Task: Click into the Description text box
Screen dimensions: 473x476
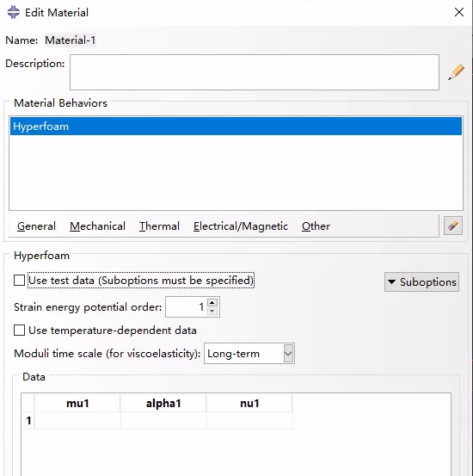Action: [x=255, y=72]
